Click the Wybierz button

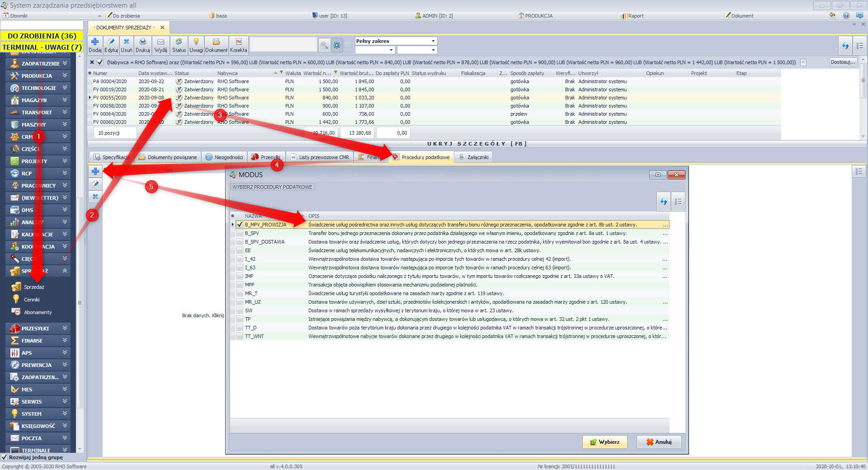(x=604, y=442)
